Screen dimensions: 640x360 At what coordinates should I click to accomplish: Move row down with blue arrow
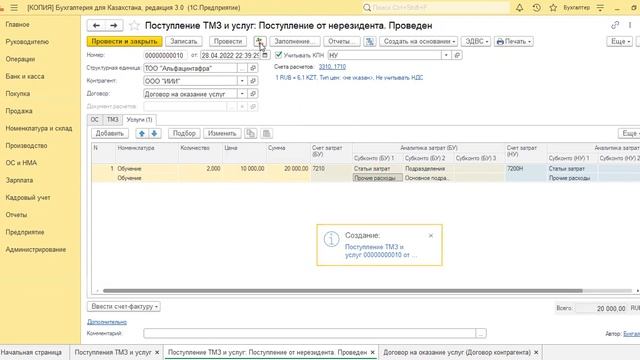154,133
